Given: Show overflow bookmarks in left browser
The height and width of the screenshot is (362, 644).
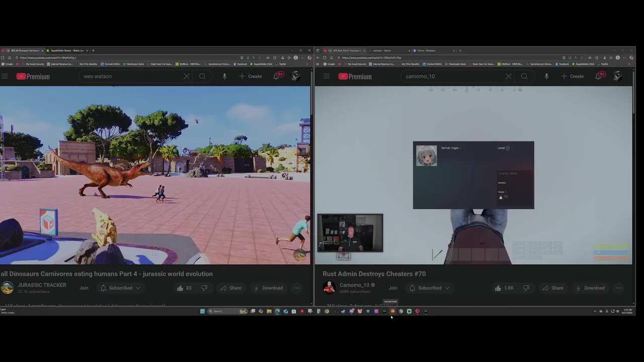Looking at the screenshot, I should click(x=307, y=64).
